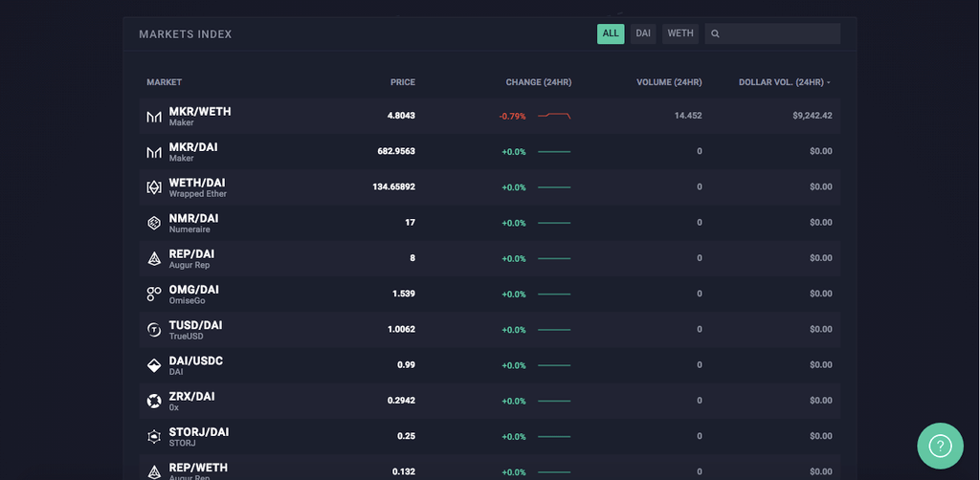Click the Maker icon in MKR/WETH row
Screen dimensions: 980x480
(154, 117)
